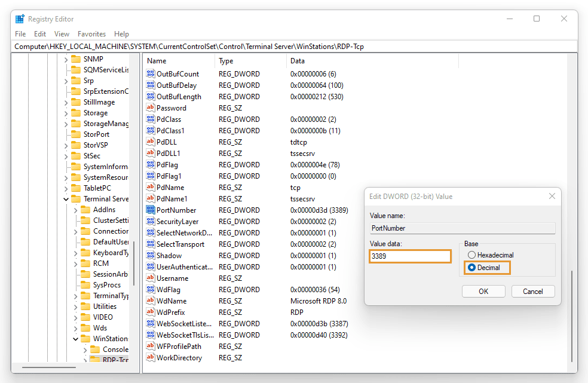Click the WdName string value icon
The image size is (588, 383).
(x=151, y=301)
